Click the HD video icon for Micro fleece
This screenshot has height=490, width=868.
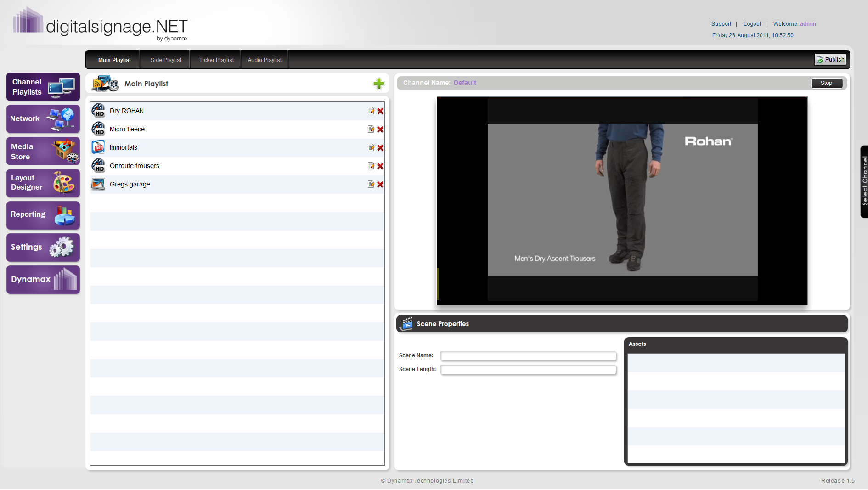click(98, 129)
